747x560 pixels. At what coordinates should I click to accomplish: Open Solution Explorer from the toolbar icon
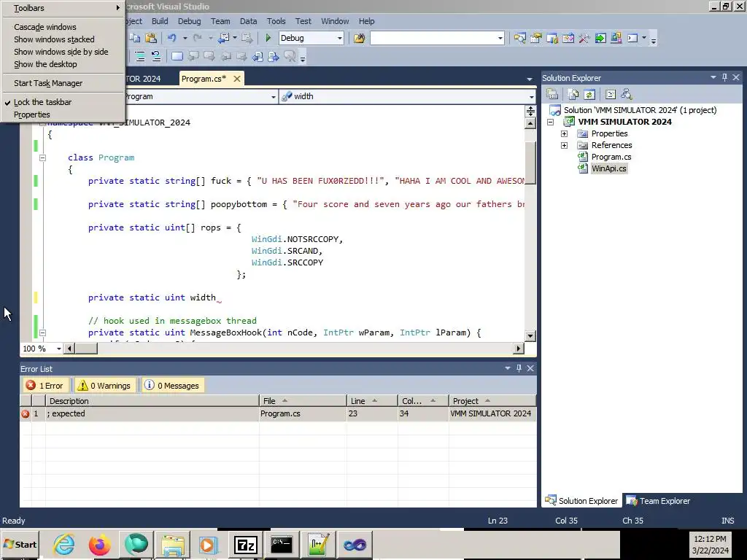click(519, 38)
